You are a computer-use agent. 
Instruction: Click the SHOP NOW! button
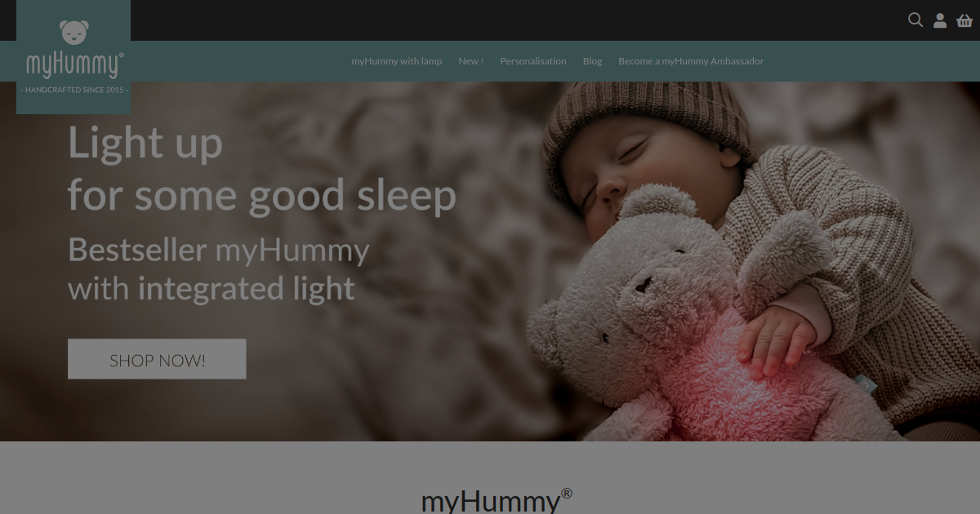coord(157,359)
